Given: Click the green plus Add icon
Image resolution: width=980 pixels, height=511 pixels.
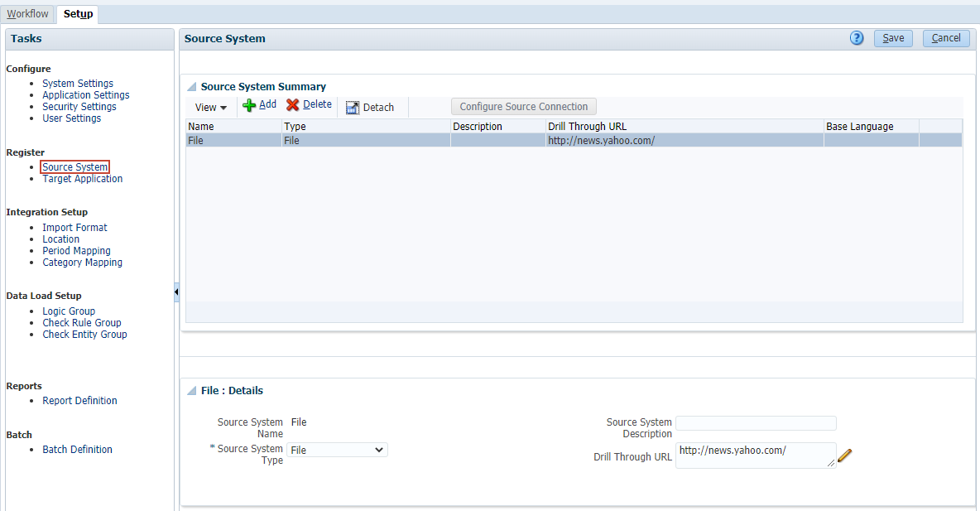Looking at the screenshot, I should tap(249, 106).
